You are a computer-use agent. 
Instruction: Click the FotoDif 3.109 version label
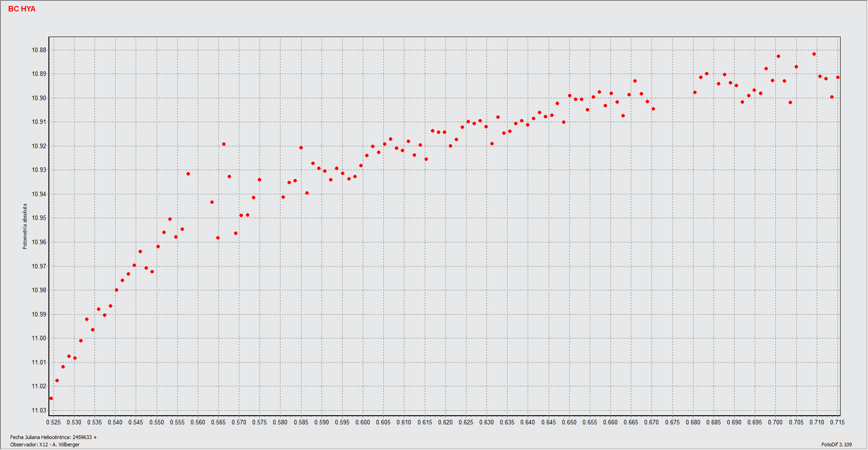[836, 445]
